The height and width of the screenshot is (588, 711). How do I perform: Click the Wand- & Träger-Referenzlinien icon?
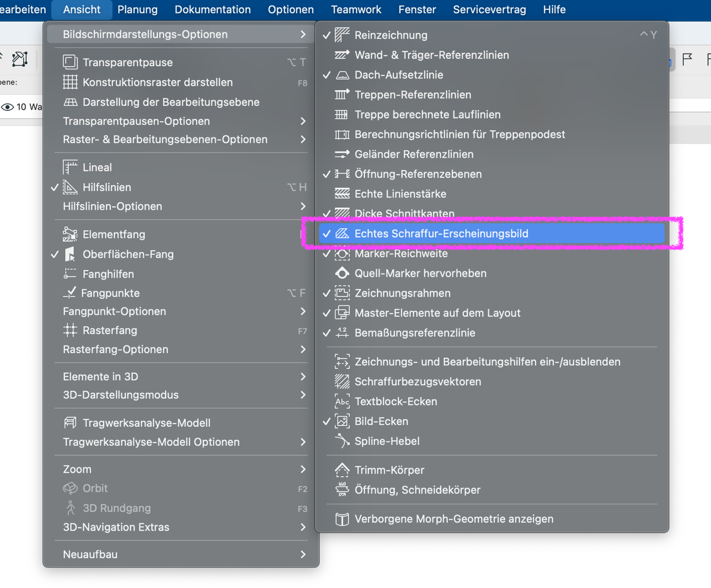[342, 55]
